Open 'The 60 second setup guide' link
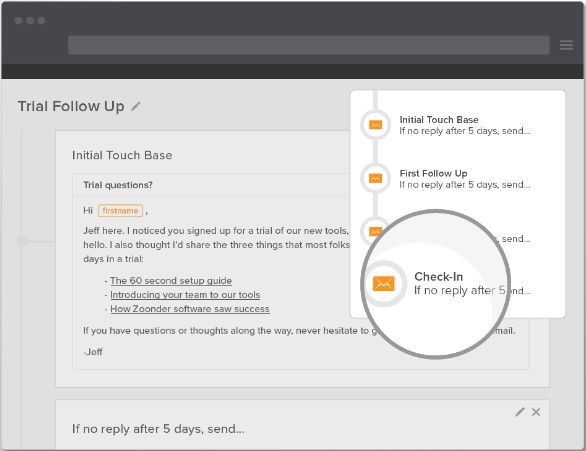The width and height of the screenshot is (586, 451). coord(171,281)
